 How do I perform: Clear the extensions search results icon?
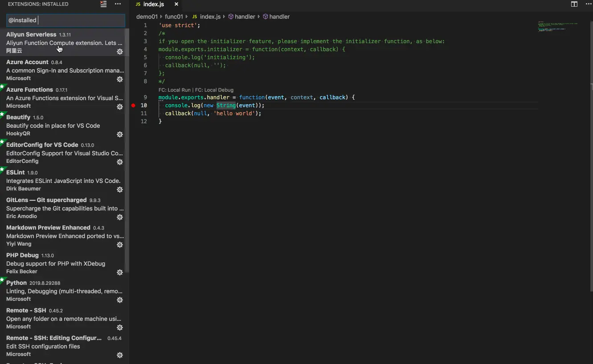pyautogui.click(x=103, y=4)
